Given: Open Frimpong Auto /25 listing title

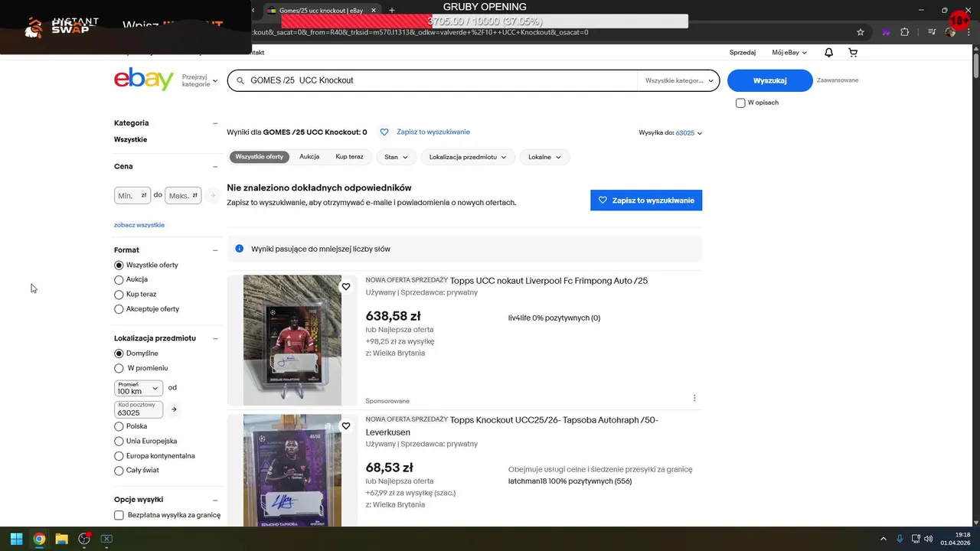Looking at the screenshot, I should coord(549,281).
